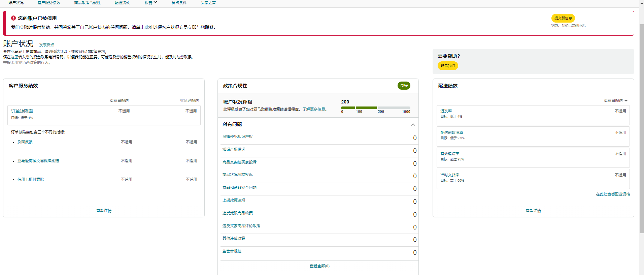Image resolution: width=644 pixels, height=275 pixels.
Task: Click the page vertical scrollbar
Action: (641, 128)
